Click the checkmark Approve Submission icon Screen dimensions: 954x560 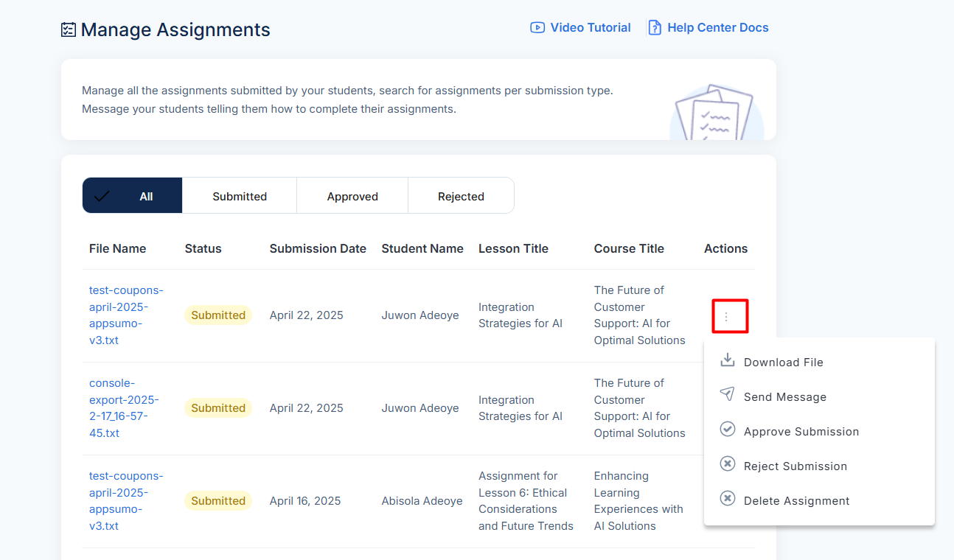pyautogui.click(x=728, y=429)
